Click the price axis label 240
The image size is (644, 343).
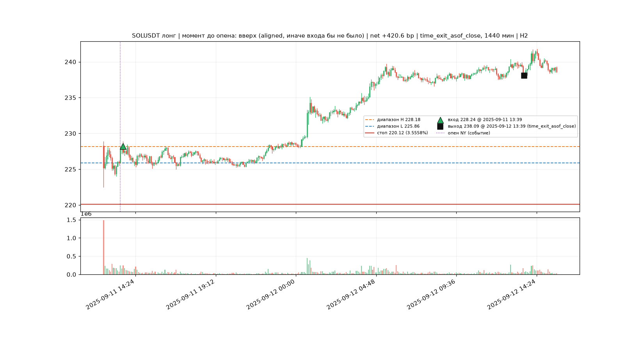(x=71, y=62)
